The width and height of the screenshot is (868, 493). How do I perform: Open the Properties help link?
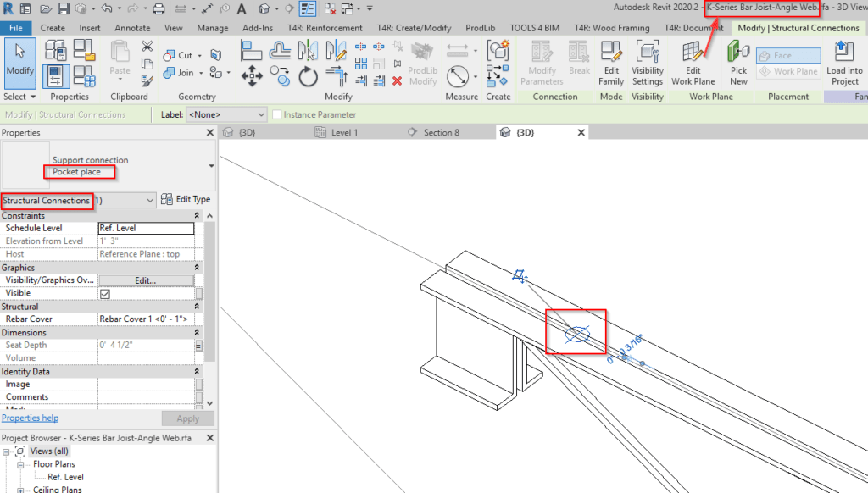[30, 418]
